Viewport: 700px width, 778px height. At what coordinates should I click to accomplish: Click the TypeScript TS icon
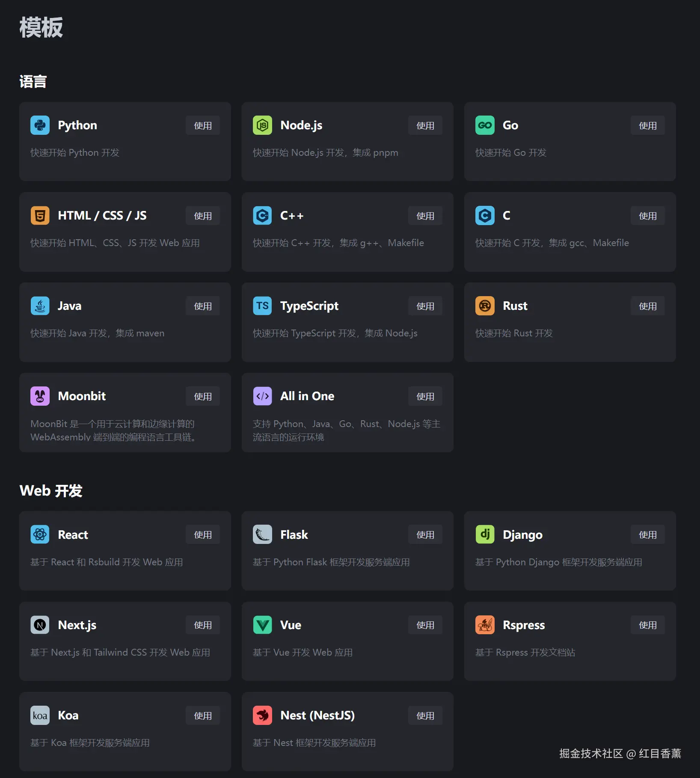coord(262,306)
